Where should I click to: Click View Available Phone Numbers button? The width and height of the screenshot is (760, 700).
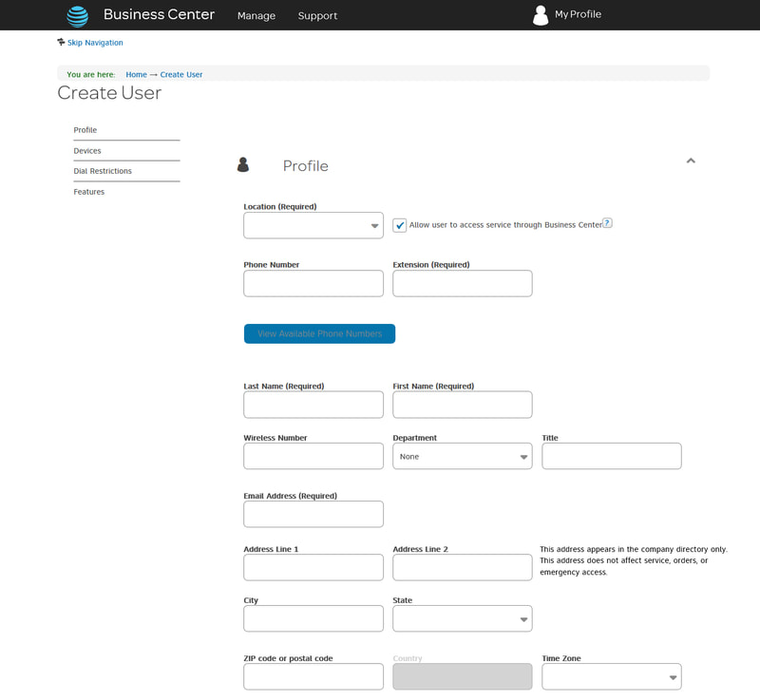pos(319,333)
